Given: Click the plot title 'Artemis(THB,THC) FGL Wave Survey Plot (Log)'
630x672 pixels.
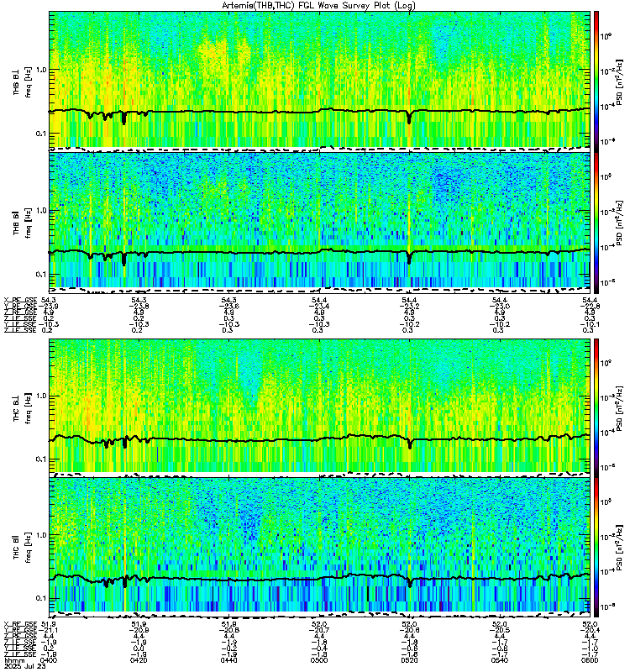Looking at the screenshot, I should click(x=318, y=6).
